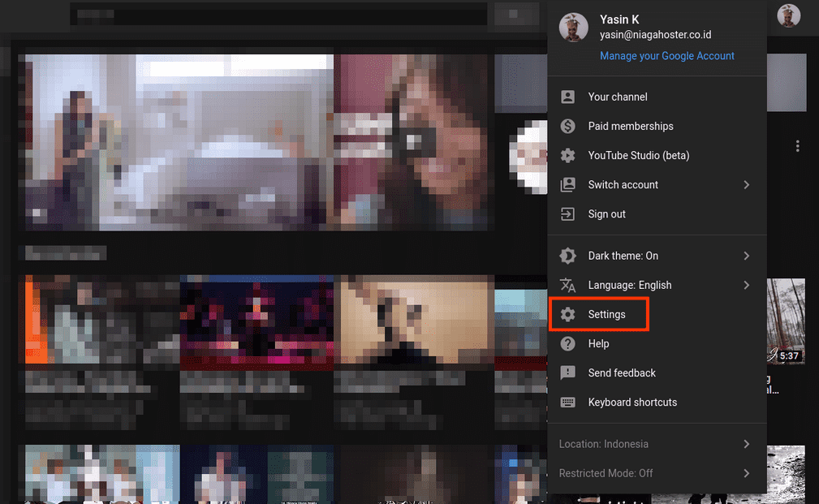Image resolution: width=819 pixels, height=504 pixels.
Task: Expand the Switch account submenu
Action: tap(746, 184)
